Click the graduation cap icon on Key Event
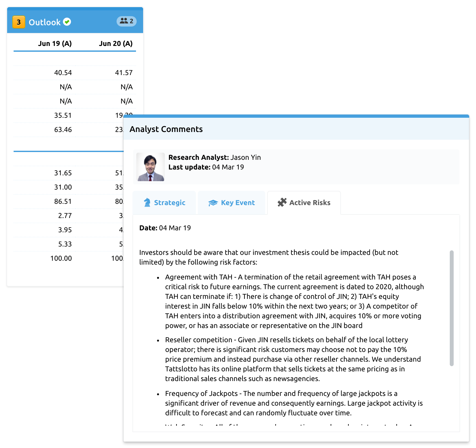This screenshot has height=448, width=476. click(213, 203)
